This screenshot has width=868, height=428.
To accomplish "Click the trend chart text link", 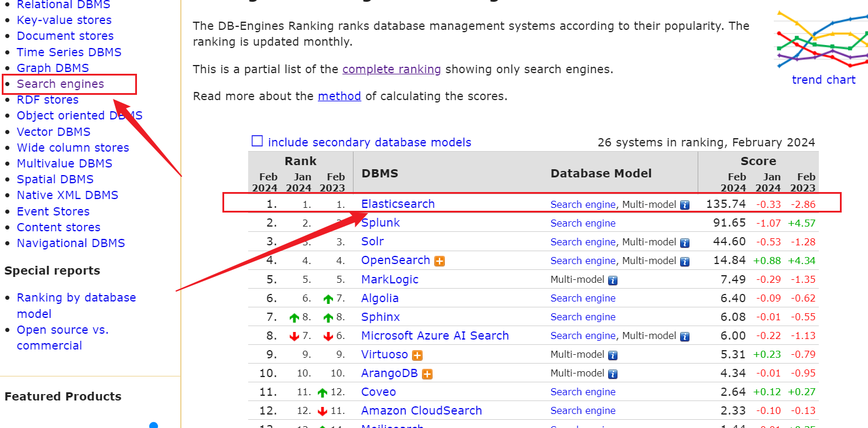I will pyautogui.click(x=824, y=80).
